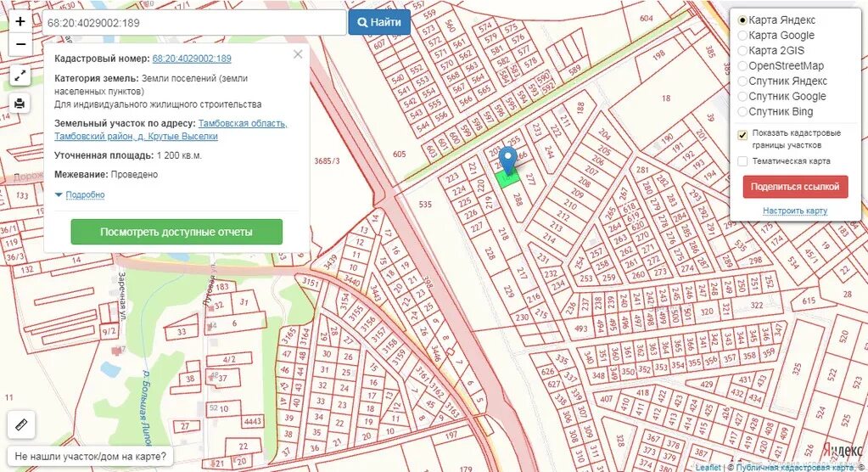Close the parcel info popup
The image size is (868, 472).
point(298,54)
